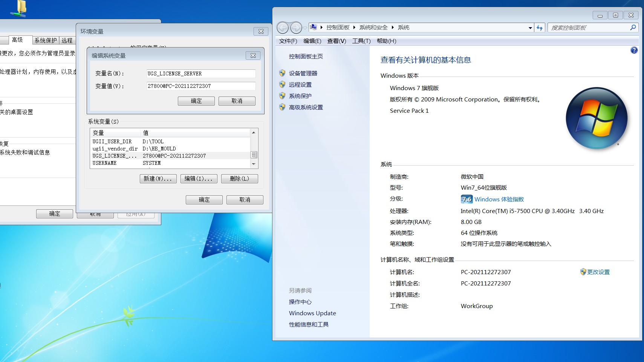The width and height of the screenshot is (644, 362).
Task: Open help via blue question mark icon
Action: coord(634,50)
